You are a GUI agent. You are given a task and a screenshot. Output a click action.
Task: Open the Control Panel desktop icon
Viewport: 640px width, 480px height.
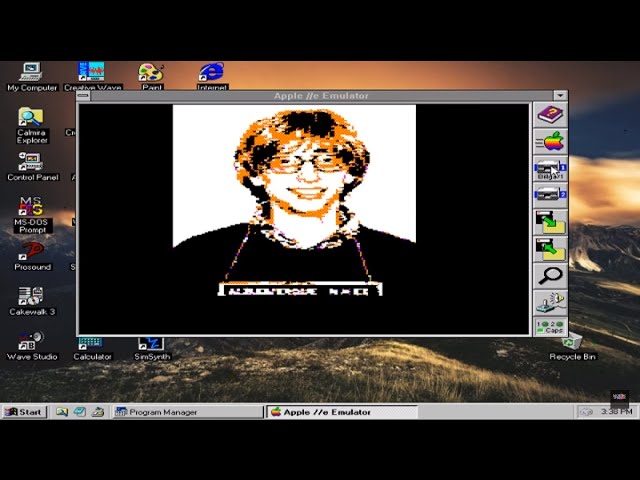[x=32, y=166]
